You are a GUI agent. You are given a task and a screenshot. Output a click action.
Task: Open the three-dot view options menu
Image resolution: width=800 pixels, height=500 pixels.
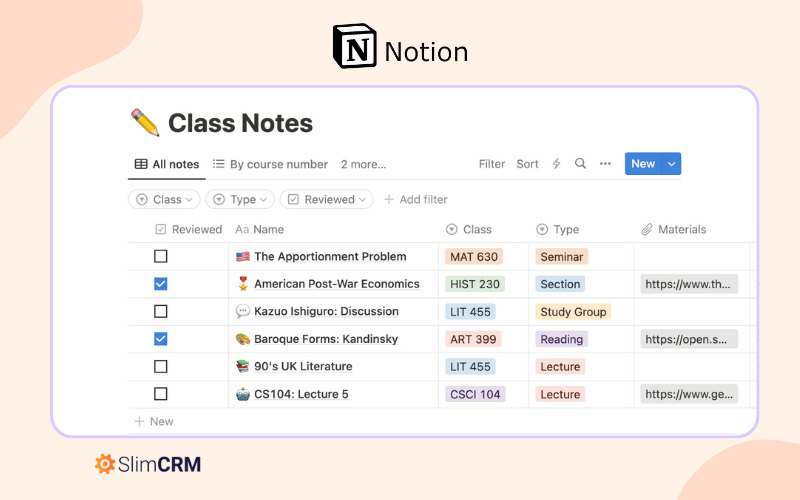pos(605,164)
